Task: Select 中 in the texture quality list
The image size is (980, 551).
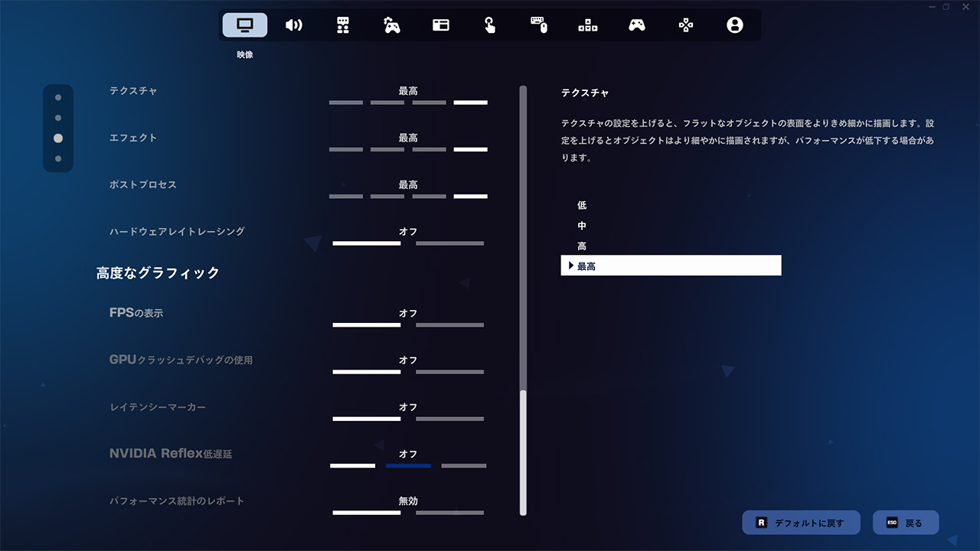Action: 582,226
